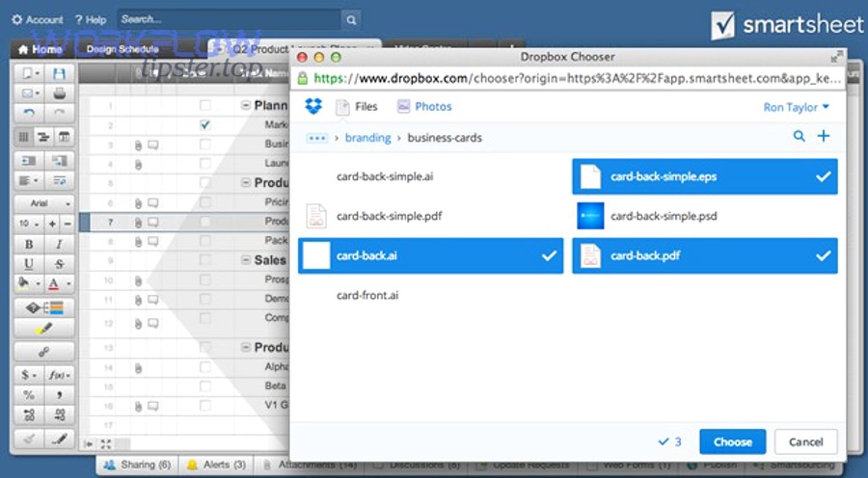This screenshot has height=478, width=868.
Task: Apply Underline formatting
Action: [x=29, y=264]
